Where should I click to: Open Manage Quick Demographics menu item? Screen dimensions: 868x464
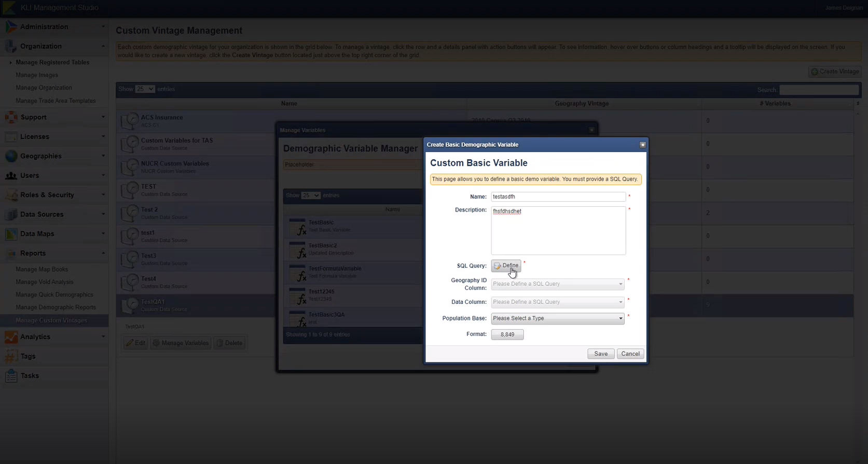[54, 294]
